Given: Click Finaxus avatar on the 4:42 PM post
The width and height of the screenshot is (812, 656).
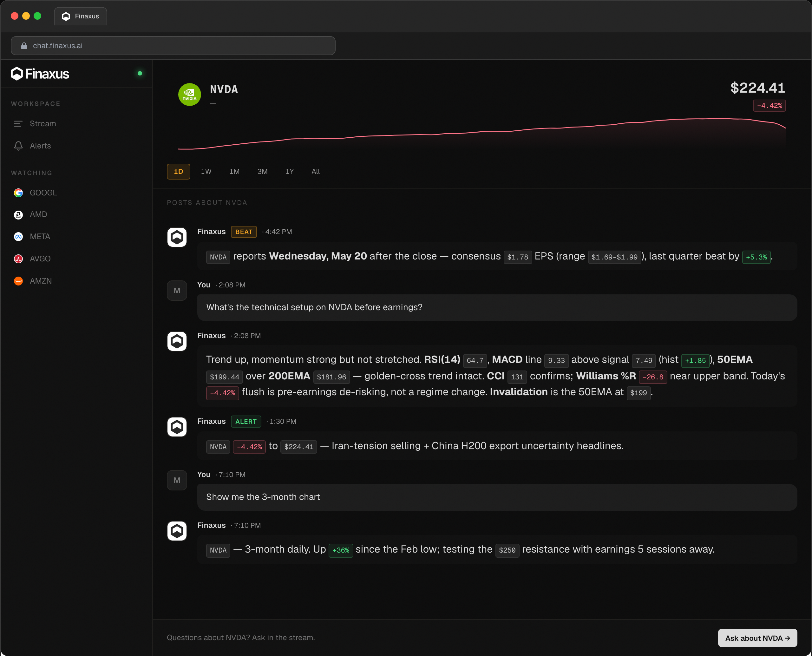Looking at the screenshot, I should 177,237.
